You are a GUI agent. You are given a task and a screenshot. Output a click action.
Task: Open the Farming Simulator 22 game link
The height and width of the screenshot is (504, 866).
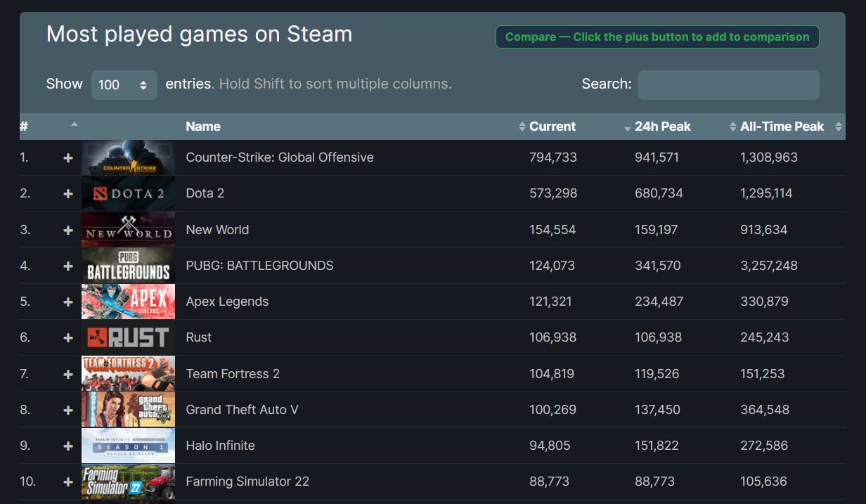247,482
